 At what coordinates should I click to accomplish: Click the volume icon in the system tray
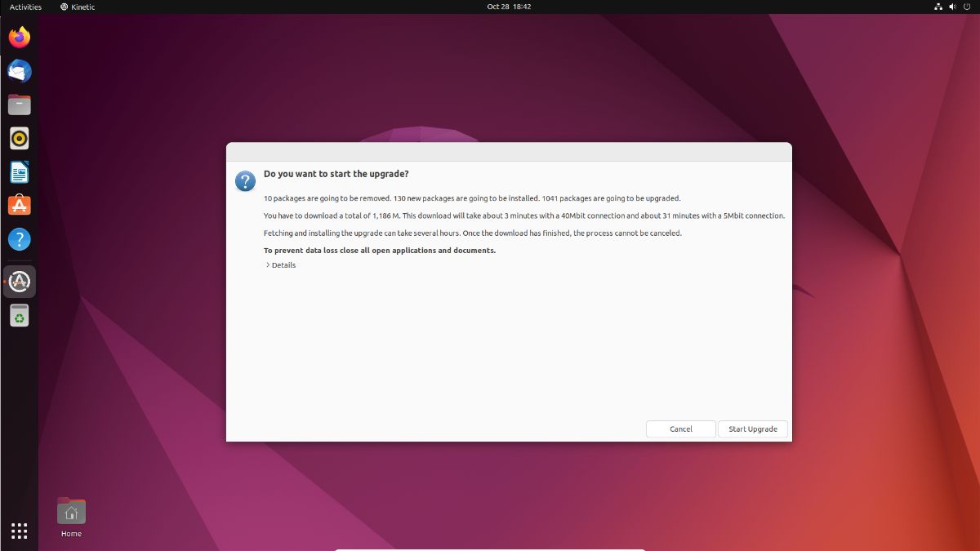pos(951,7)
